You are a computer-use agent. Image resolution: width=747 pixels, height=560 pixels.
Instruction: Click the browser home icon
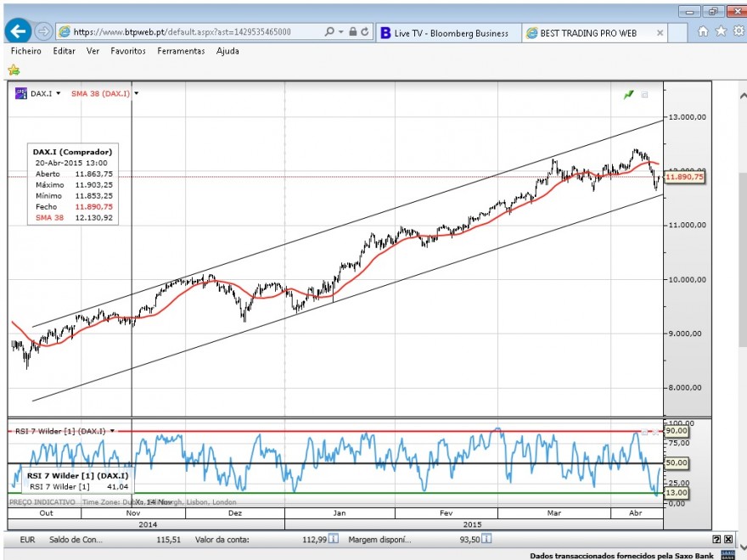[x=703, y=31]
